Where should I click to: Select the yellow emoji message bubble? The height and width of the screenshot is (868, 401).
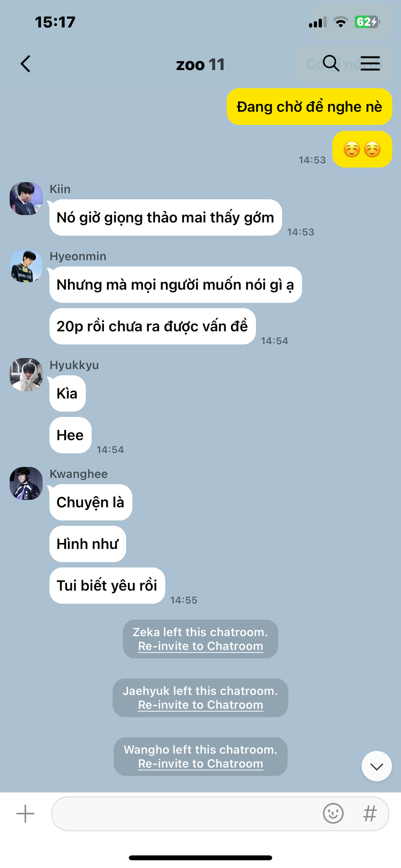[x=362, y=149]
